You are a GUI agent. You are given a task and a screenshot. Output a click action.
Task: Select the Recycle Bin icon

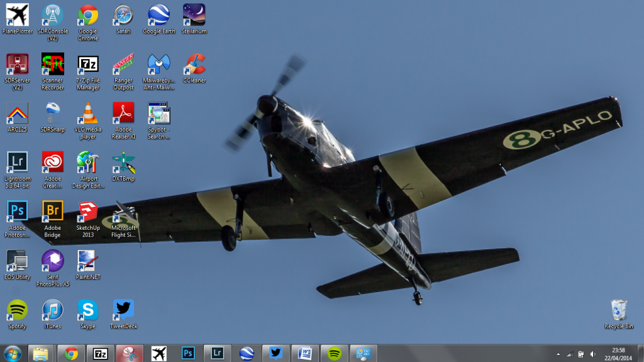pyautogui.click(x=619, y=314)
